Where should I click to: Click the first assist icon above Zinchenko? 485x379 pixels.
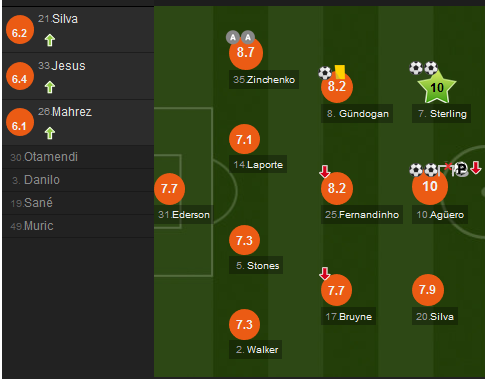coord(233,38)
